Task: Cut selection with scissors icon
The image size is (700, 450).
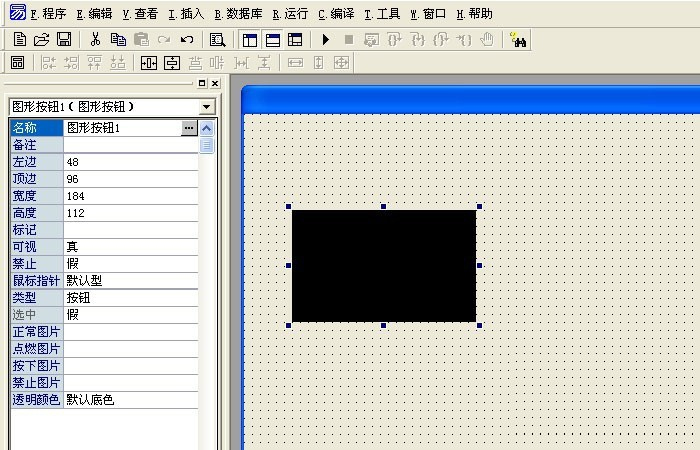Action: pos(95,40)
